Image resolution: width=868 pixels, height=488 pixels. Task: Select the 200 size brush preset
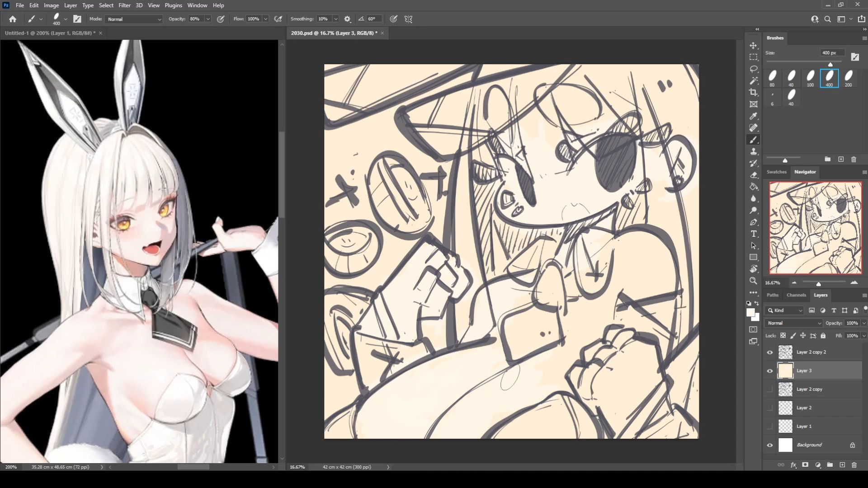(849, 78)
